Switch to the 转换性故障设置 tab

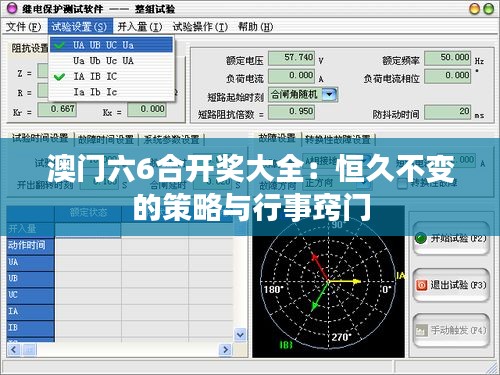pyautogui.click(x=338, y=139)
